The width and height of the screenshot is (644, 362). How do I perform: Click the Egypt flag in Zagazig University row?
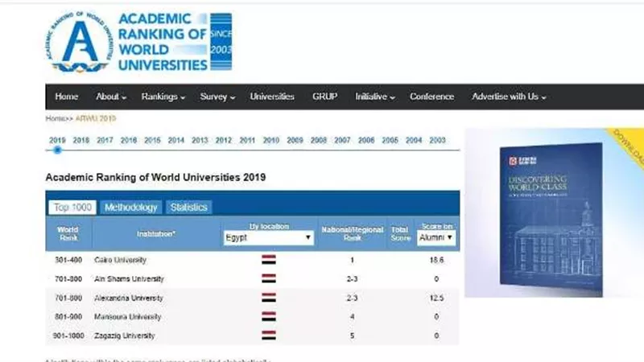269,335
